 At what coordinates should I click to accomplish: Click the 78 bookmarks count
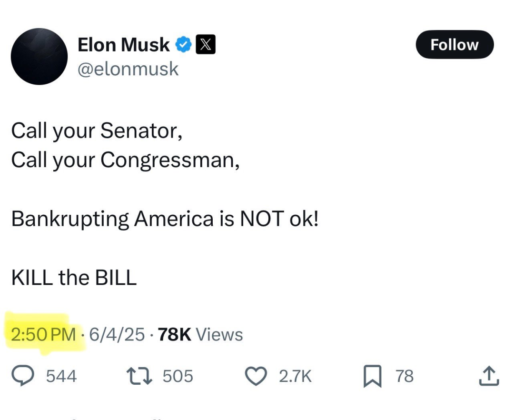[x=405, y=377]
